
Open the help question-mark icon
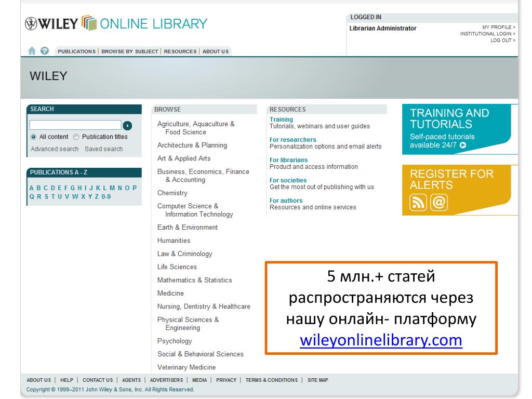[45, 51]
